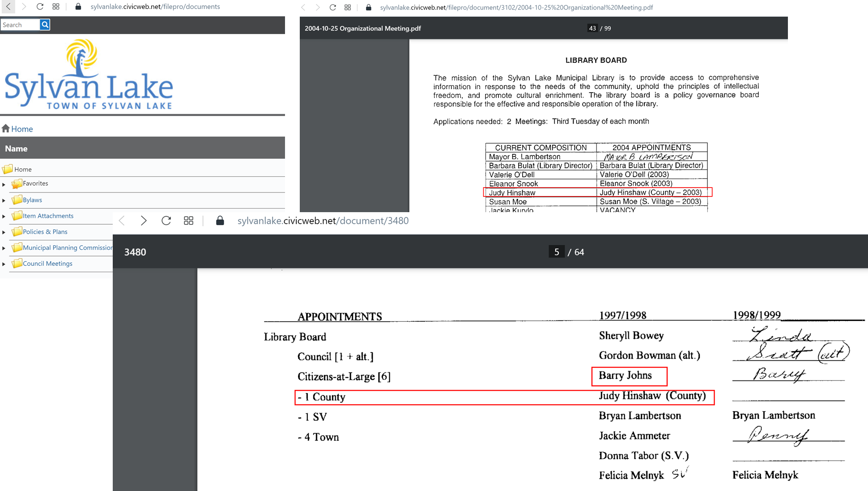868x491 pixels.
Task: Go forward in Organizational Meeting PDF window
Action: pyautogui.click(x=318, y=8)
